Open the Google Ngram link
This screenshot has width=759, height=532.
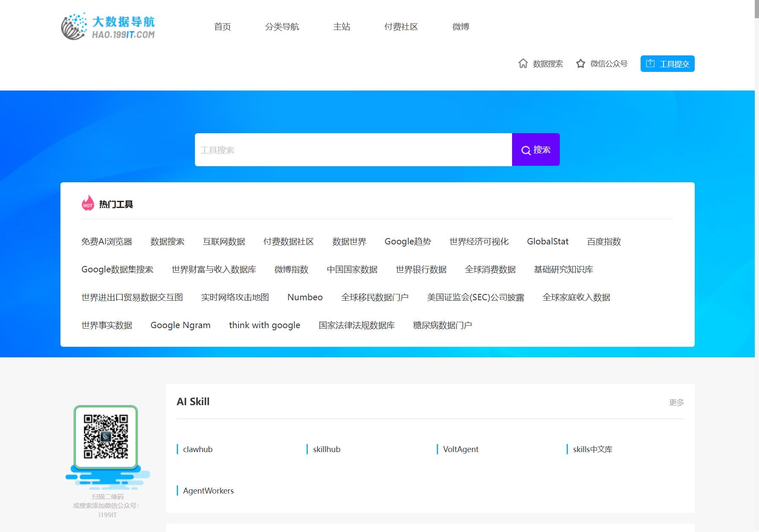click(181, 325)
